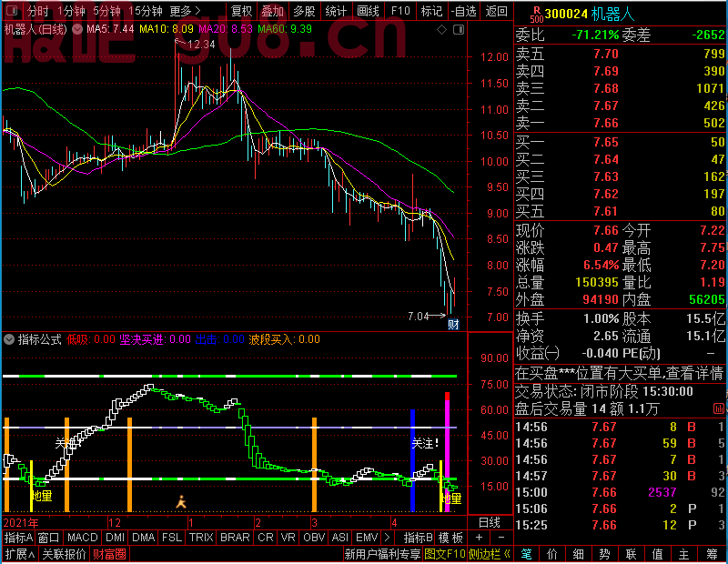This screenshot has height=564, width=728.
Task: Select BRAR indicator
Action: [x=235, y=538]
